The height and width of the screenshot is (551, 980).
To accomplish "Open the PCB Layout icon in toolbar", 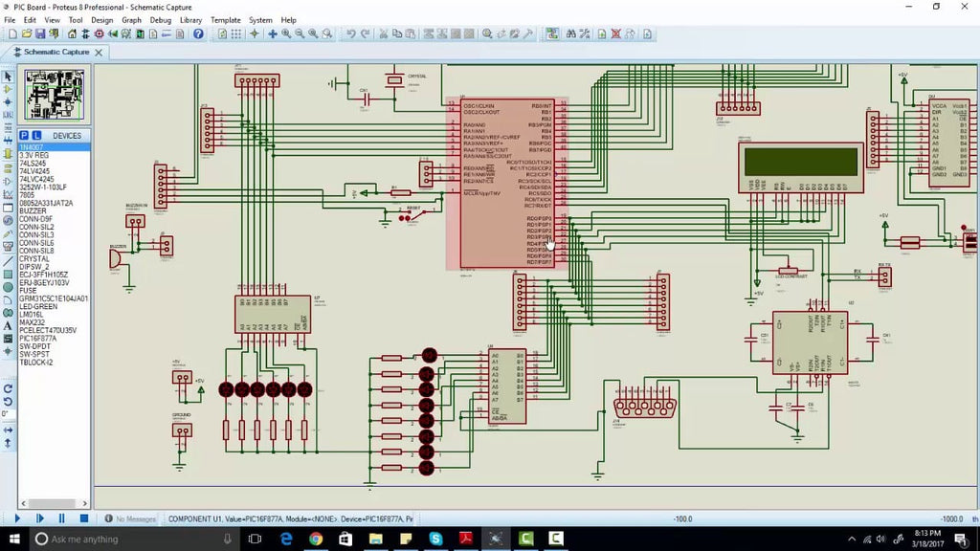I will 99,33.
